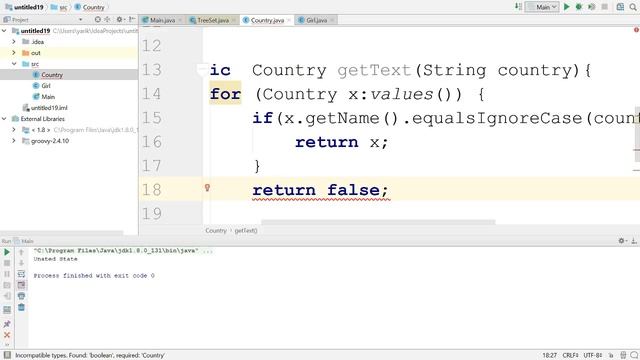This screenshot has width=640, height=360.
Task: Click tool windows toggle icon in status bar corner
Action: [7, 355]
